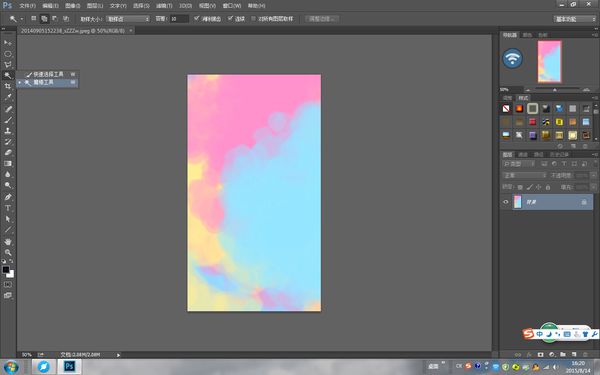The width and height of the screenshot is (600, 375).
Task: Open Windows Start button
Action: pyautogui.click(x=11, y=367)
